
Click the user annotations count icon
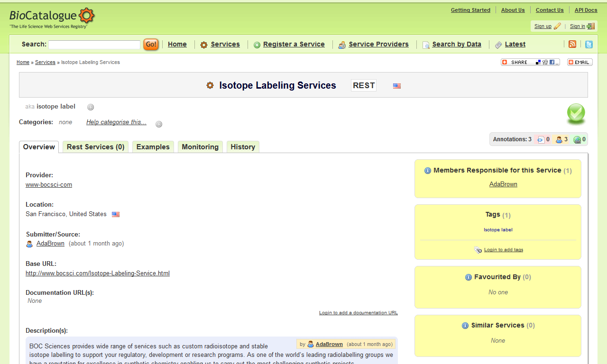[559, 139]
